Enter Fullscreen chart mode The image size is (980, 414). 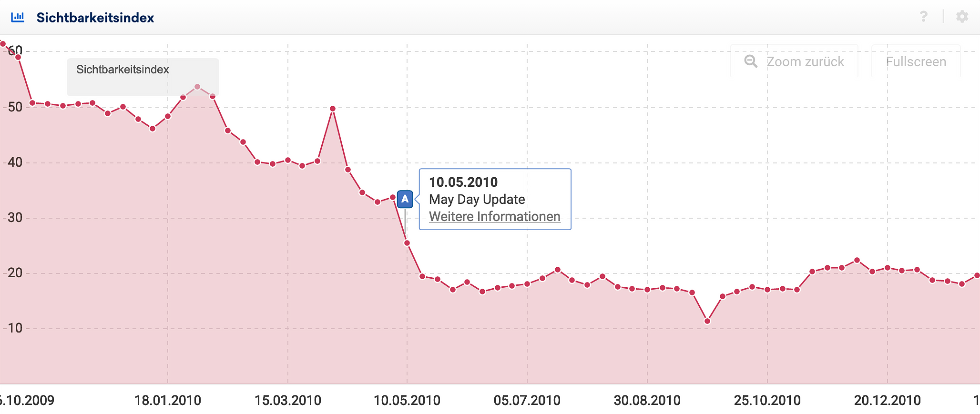(x=915, y=62)
